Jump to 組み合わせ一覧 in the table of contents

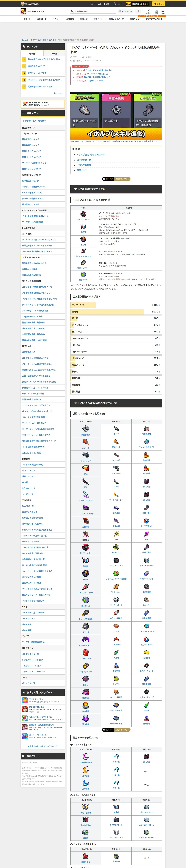(84, 160)
